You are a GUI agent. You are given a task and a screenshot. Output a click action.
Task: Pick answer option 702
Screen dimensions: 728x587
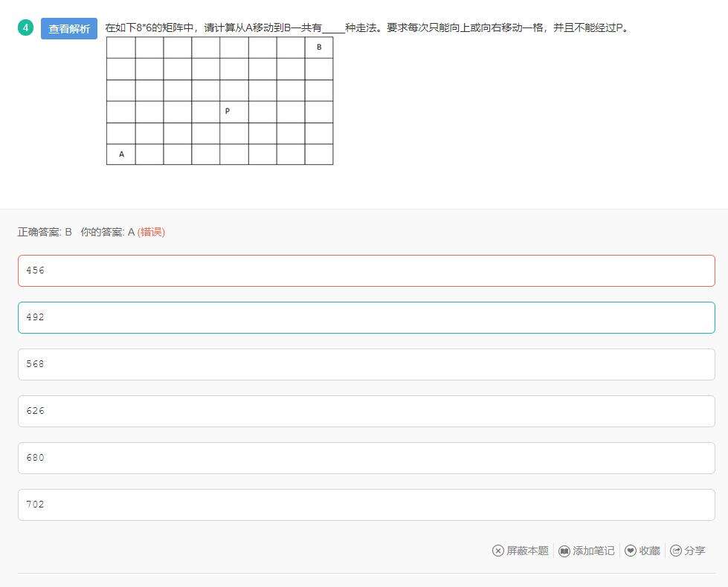366,505
